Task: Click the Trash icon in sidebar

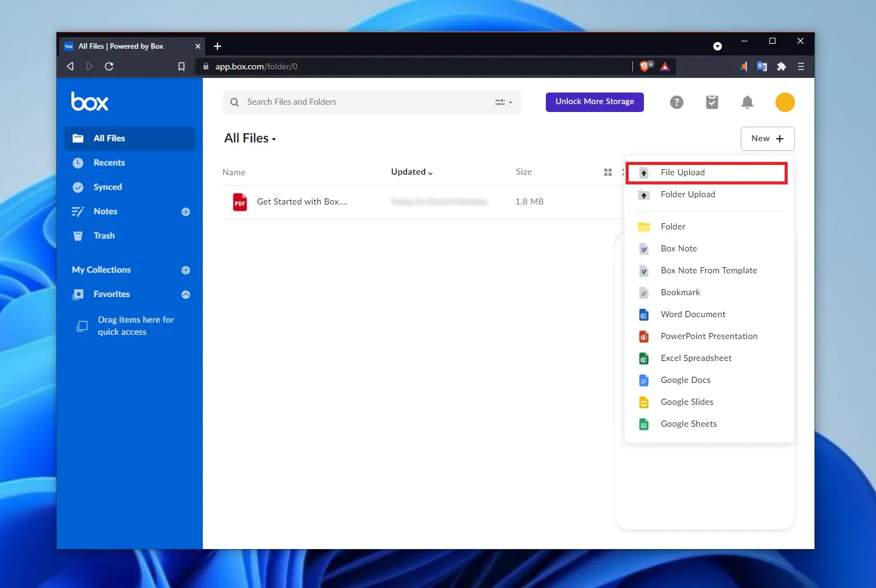Action: tap(78, 236)
